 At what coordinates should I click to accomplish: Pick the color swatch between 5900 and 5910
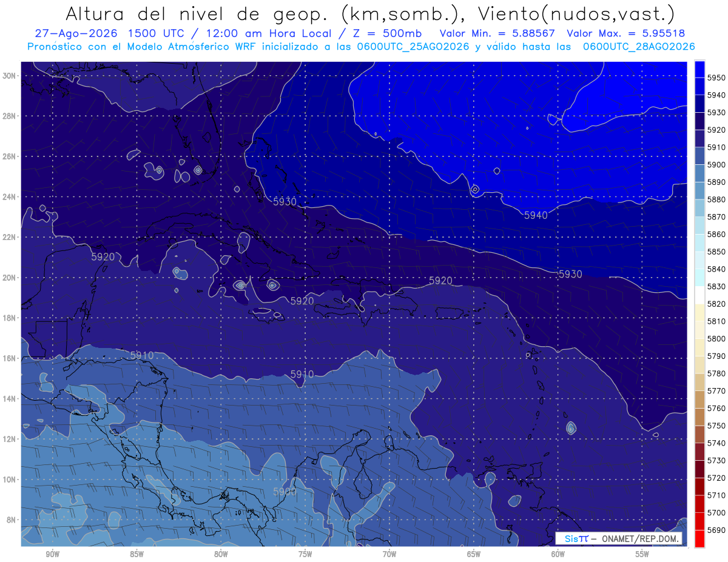coord(699,156)
